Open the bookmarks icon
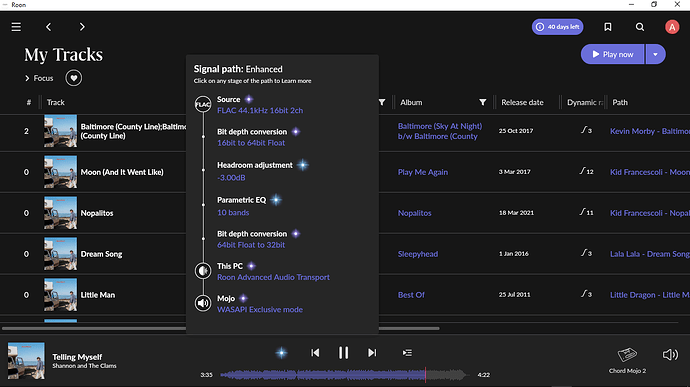 point(608,27)
